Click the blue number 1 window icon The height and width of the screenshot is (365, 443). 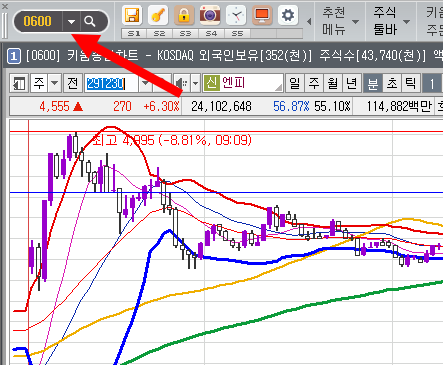14,56
